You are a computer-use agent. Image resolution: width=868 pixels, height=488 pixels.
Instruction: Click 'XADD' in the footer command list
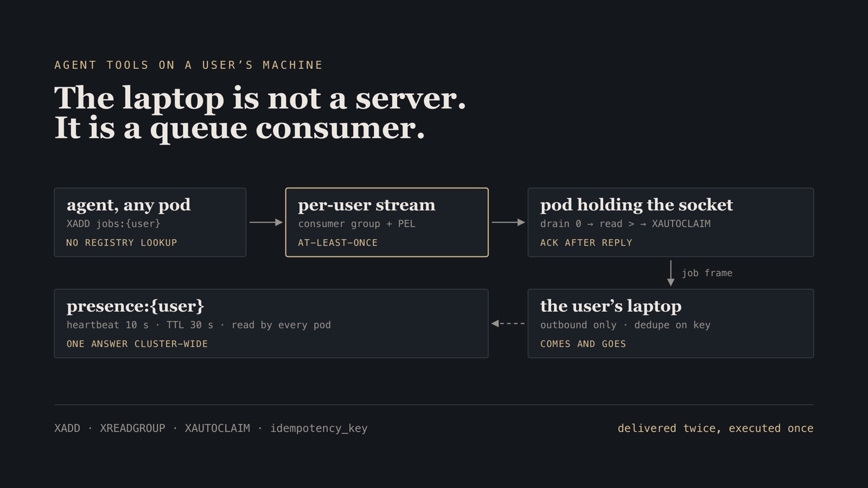[x=67, y=428]
